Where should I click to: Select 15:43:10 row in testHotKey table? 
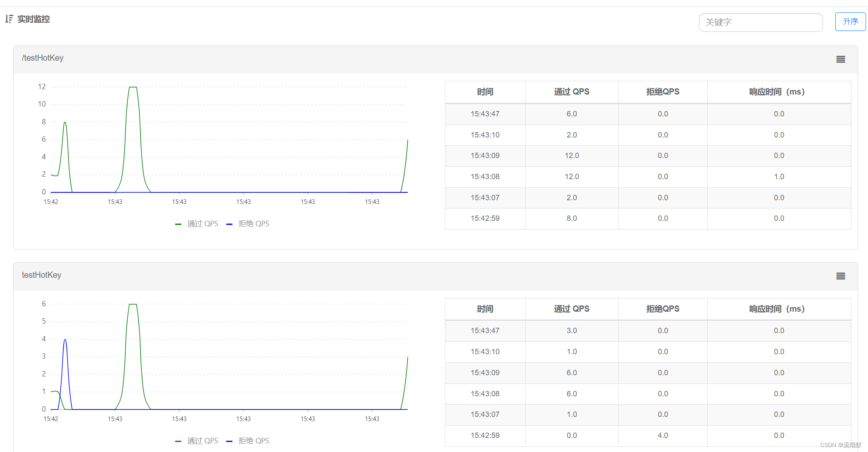pyautogui.click(x=648, y=352)
